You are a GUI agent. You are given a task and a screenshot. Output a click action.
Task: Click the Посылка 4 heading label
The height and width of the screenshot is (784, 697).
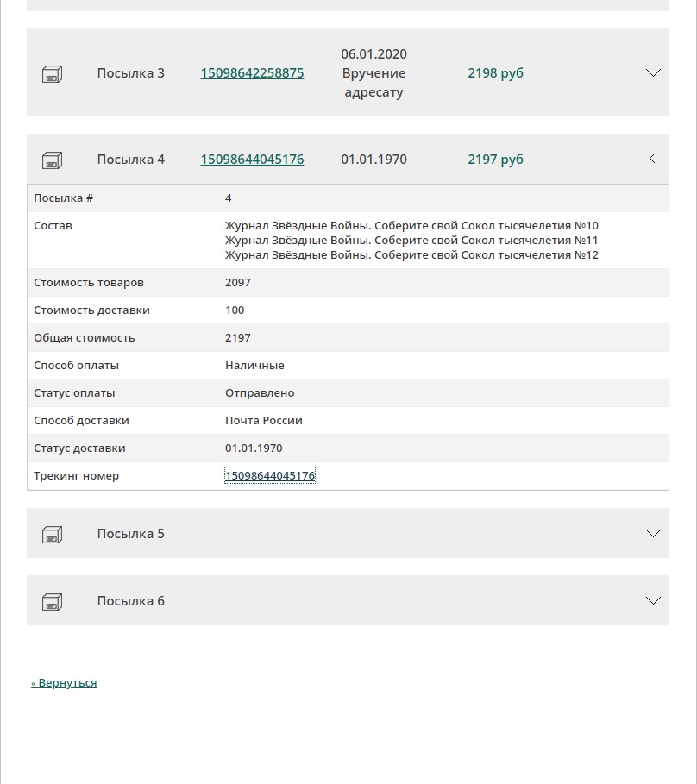(130, 160)
